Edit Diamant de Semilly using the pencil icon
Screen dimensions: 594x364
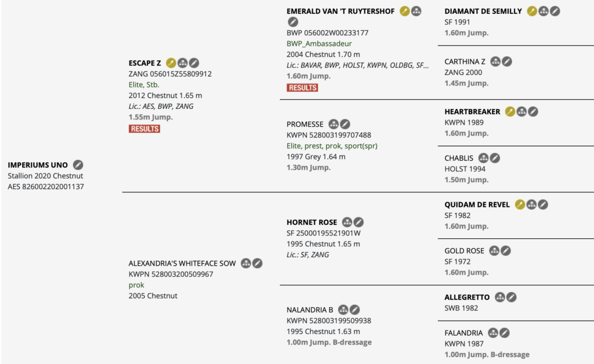click(555, 11)
